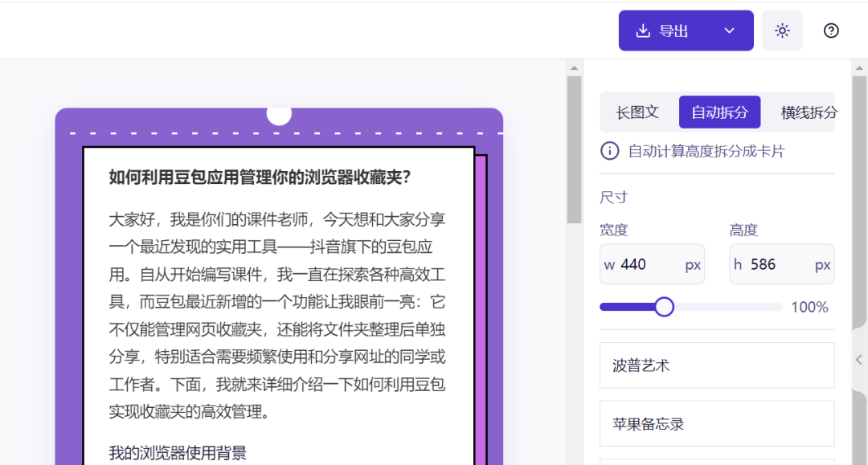Click the width input showing 440

click(x=651, y=264)
